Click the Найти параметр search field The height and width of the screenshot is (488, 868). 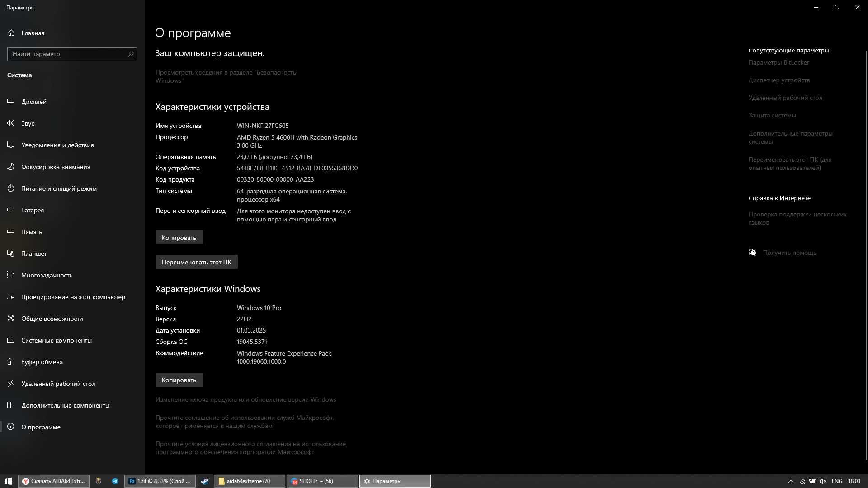point(72,54)
